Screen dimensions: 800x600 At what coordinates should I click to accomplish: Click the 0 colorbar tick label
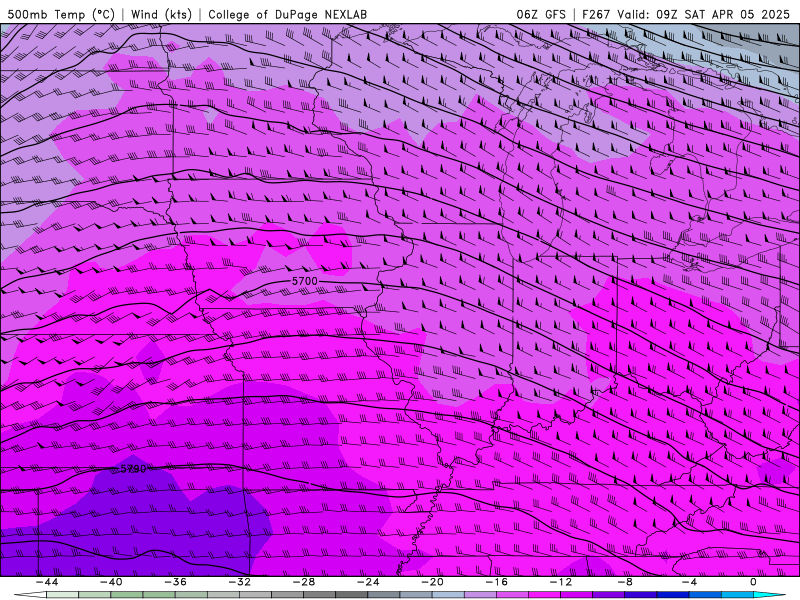754,582
